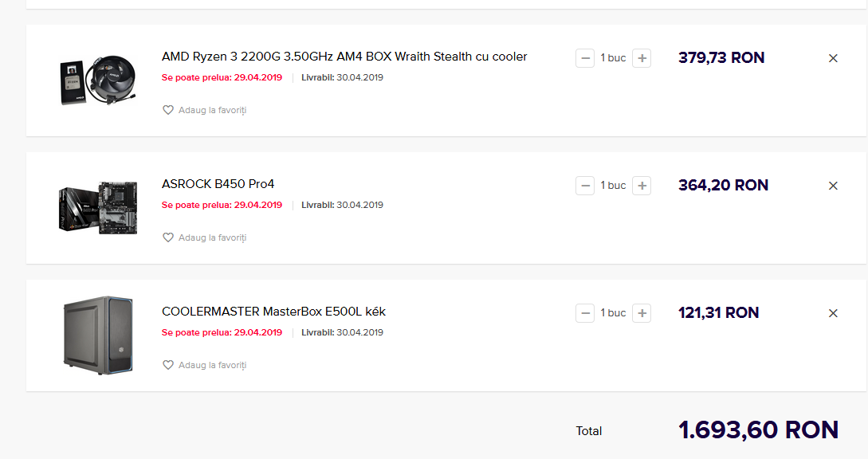Click heart icon under COOLERMASTER MasterBox
Image resolution: width=868 pixels, height=459 pixels.
[167, 365]
